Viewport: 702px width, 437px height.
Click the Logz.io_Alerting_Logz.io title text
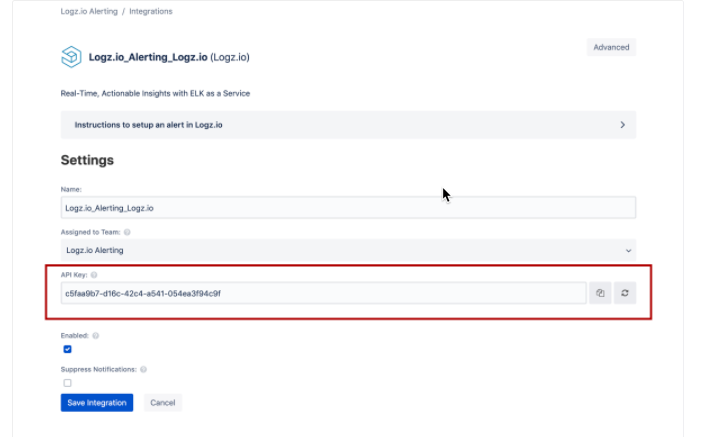(x=148, y=57)
